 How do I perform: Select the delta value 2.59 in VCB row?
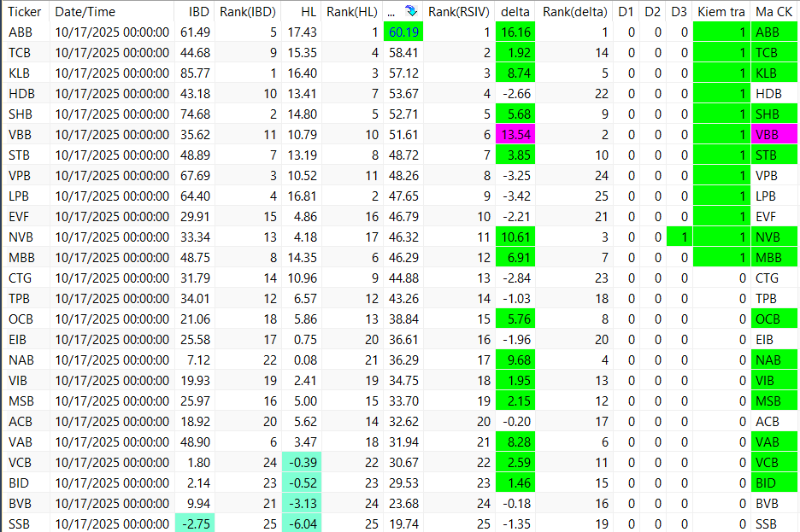point(515,462)
